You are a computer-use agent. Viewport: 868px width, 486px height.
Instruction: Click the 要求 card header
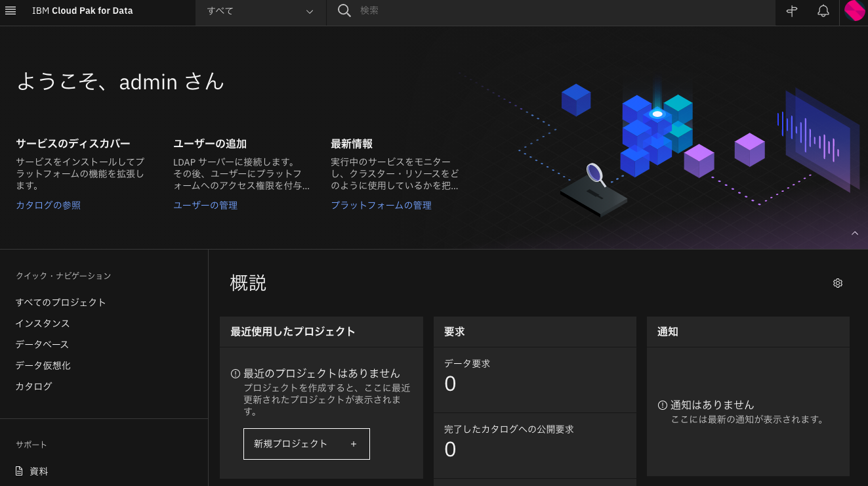(535, 332)
